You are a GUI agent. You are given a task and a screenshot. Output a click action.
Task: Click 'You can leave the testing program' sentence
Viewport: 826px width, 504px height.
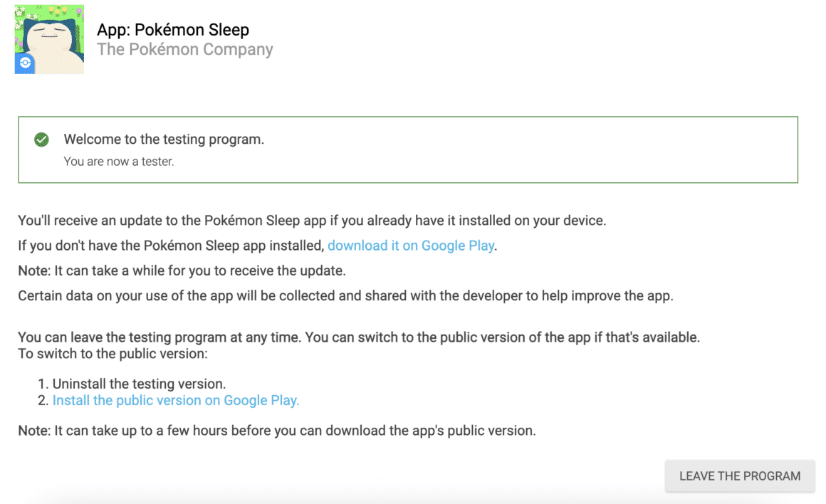[x=359, y=337]
